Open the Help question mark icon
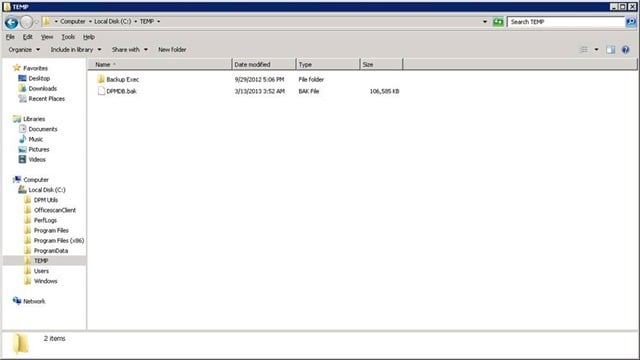This screenshot has width=640, height=360. (625, 50)
